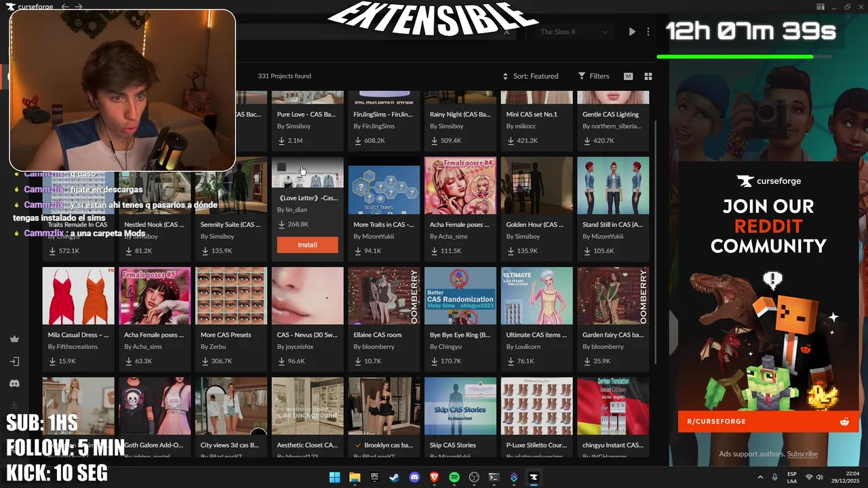Open Acha Female poses #4 thumbnail
Image resolution: width=868 pixels, height=488 pixels.
pos(460,186)
